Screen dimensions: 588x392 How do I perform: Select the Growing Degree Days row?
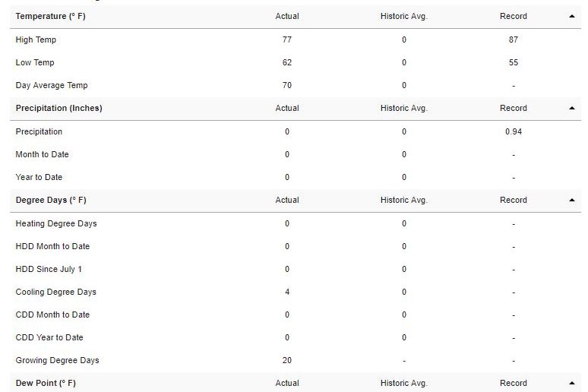coord(296,360)
